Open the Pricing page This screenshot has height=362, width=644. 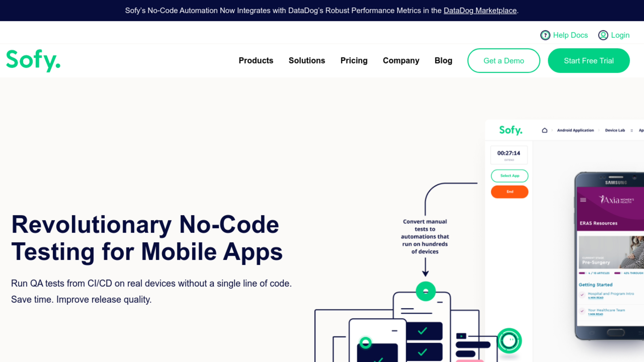(x=354, y=61)
